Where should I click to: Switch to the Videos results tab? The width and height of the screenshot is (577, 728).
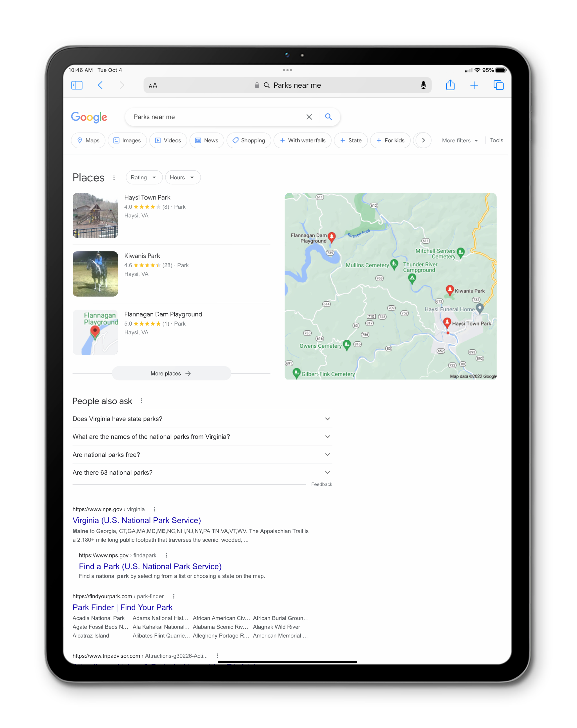(x=168, y=140)
